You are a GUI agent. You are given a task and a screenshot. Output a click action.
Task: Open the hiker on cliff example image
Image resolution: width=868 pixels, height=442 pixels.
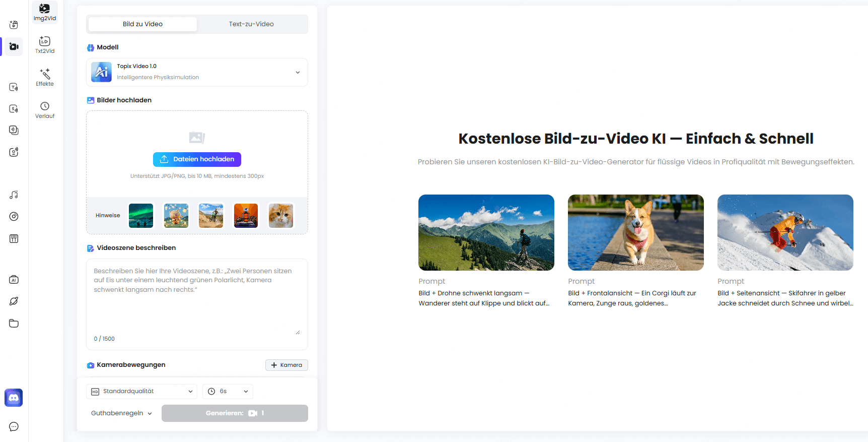(486, 232)
